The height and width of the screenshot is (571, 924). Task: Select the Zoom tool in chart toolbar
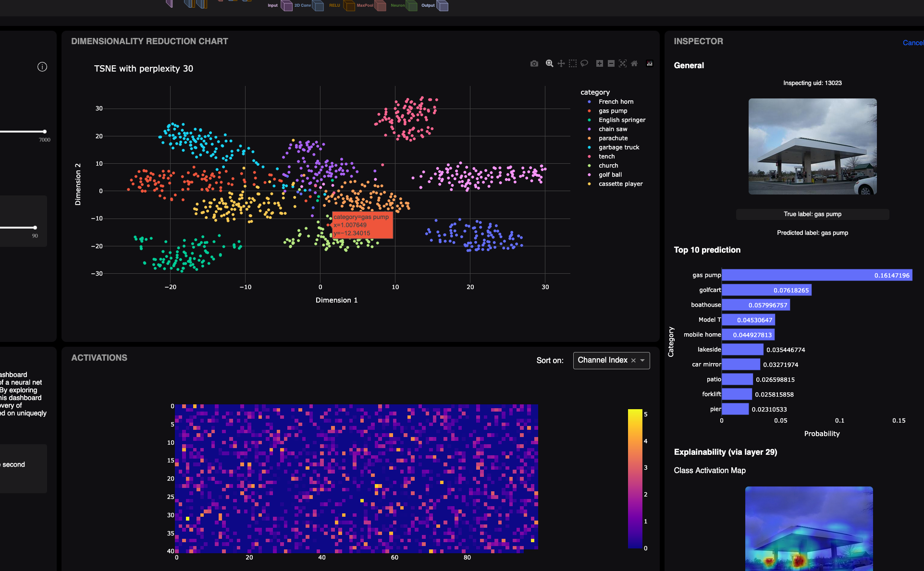pos(549,63)
